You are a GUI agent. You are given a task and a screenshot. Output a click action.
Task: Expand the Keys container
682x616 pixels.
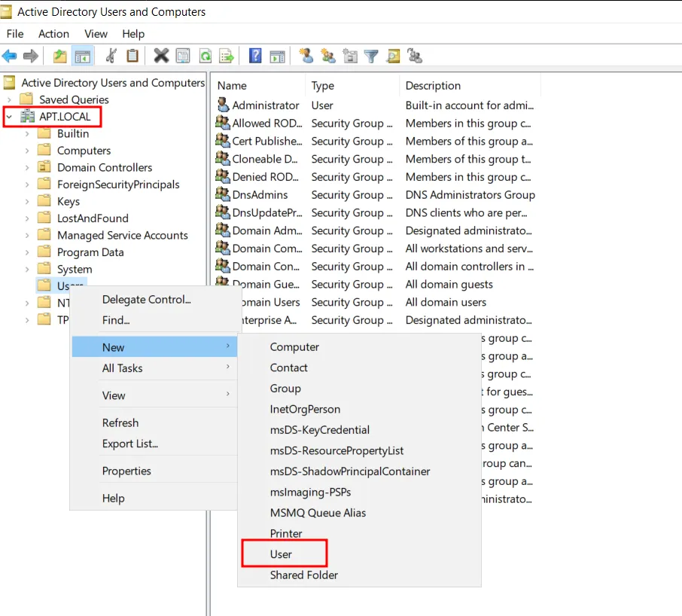[x=27, y=201]
